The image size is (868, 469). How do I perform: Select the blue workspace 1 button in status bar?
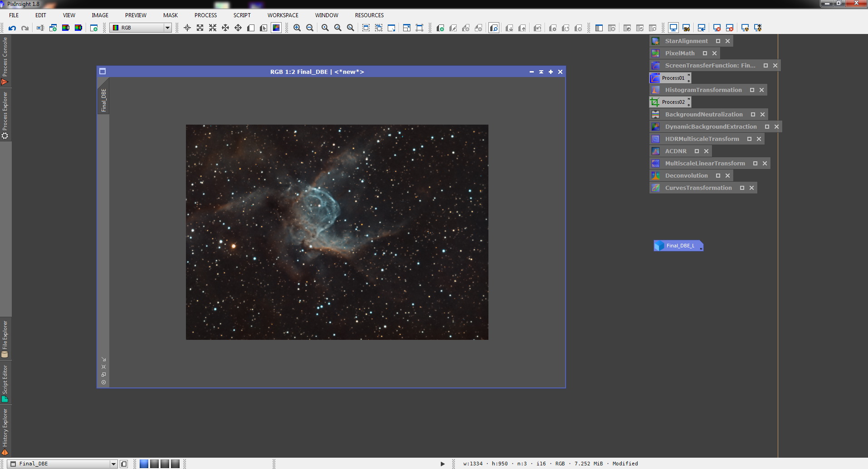pyautogui.click(x=144, y=464)
